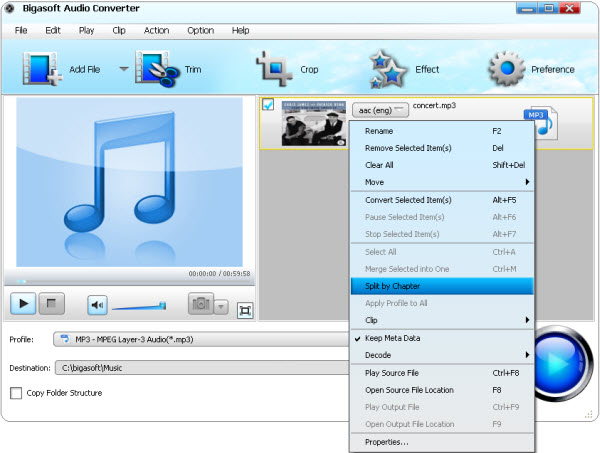Adjust the volume slider
The width and height of the screenshot is (600, 453).
(139, 306)
